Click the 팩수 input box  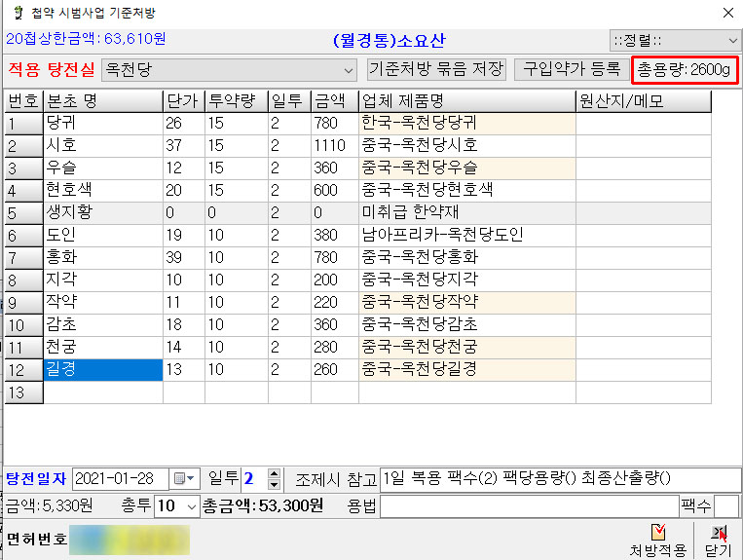pyautogui.click(x=726, y=505)
